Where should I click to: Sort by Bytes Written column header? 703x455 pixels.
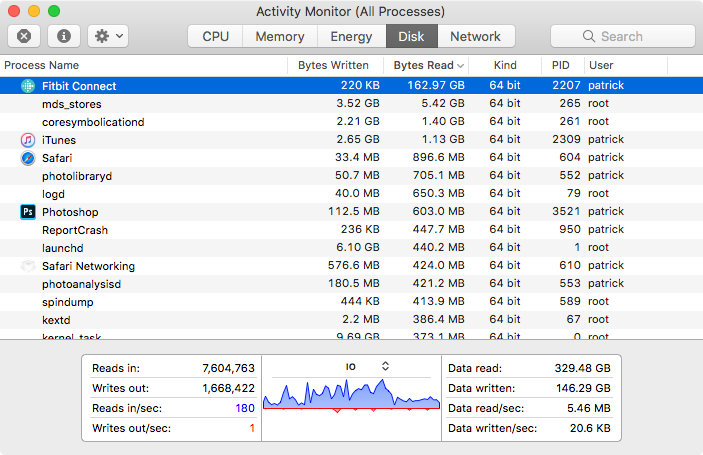pos(333,65)
